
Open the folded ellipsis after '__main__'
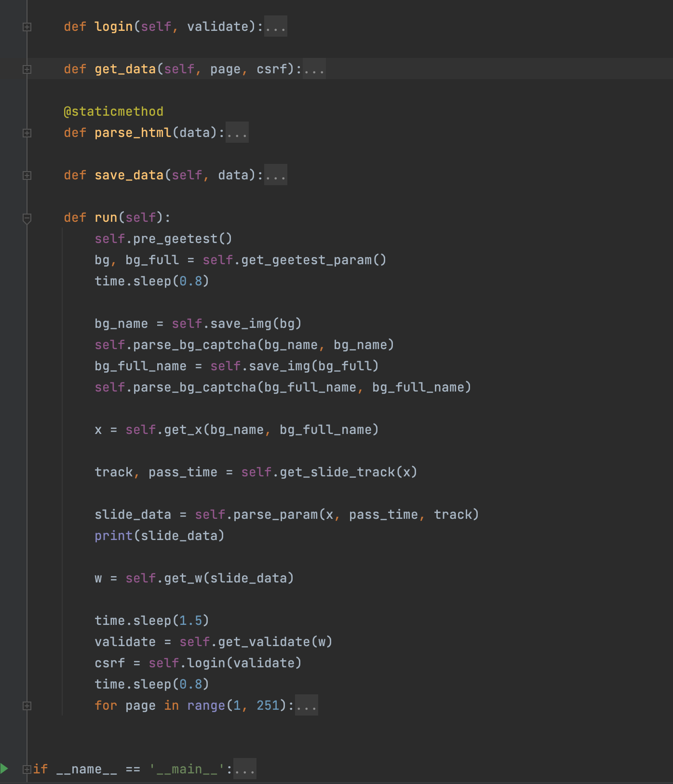(245, 769)
